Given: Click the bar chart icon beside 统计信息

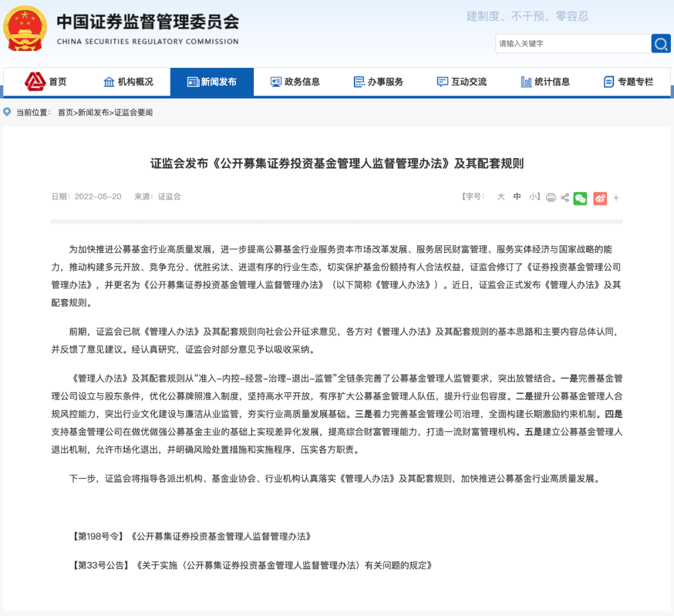Looking at the screenshot, I should tap(526, 82).
